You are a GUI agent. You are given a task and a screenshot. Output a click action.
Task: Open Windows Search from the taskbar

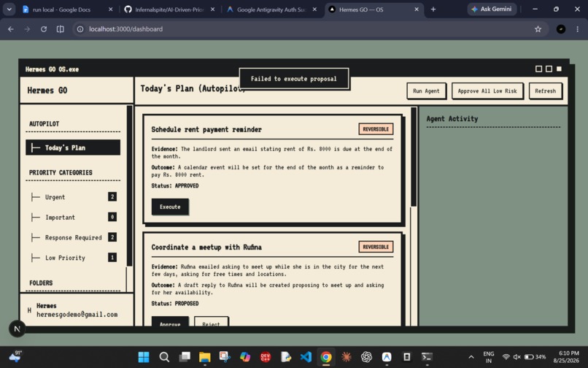point(164,357)
